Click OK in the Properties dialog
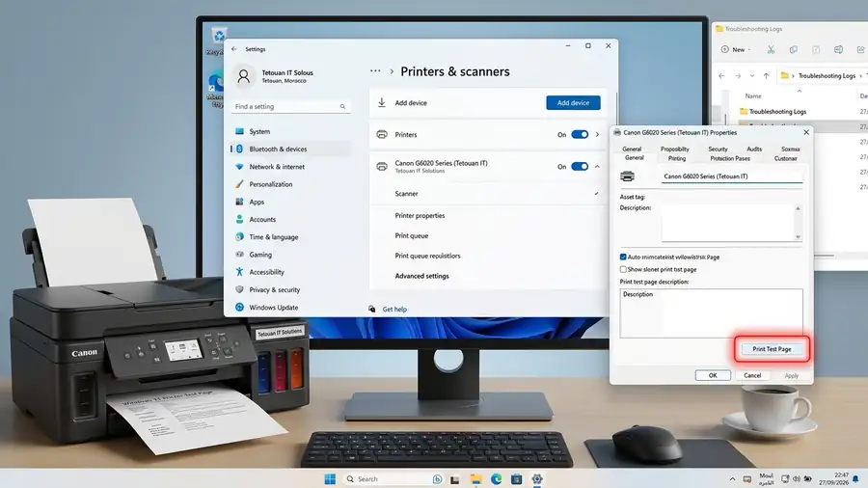The height and width of the screenshot is (488, 868). pos(713,376)
